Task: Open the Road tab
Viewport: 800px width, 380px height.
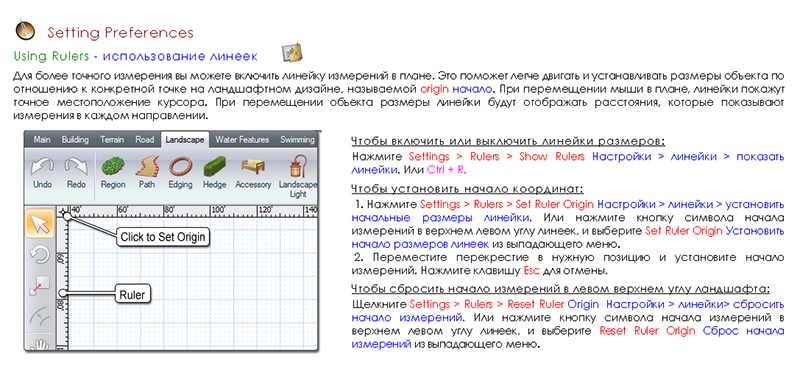Action: click(145, 139)
